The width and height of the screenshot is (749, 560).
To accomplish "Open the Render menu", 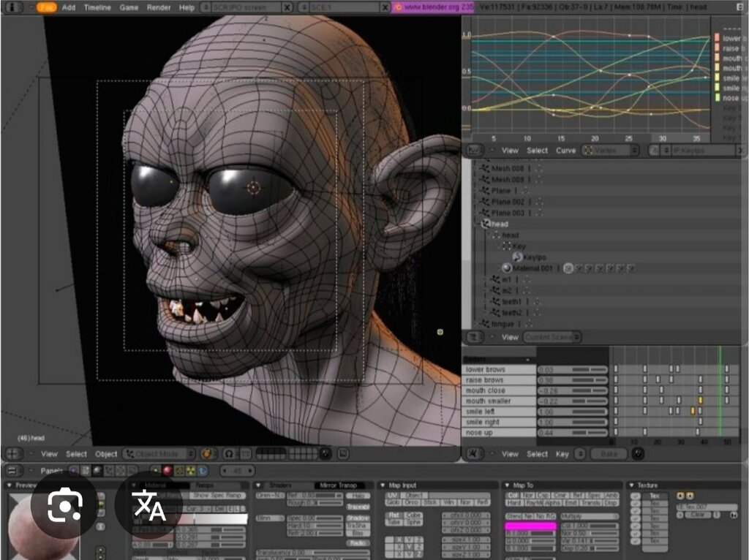I will point(159,7).
